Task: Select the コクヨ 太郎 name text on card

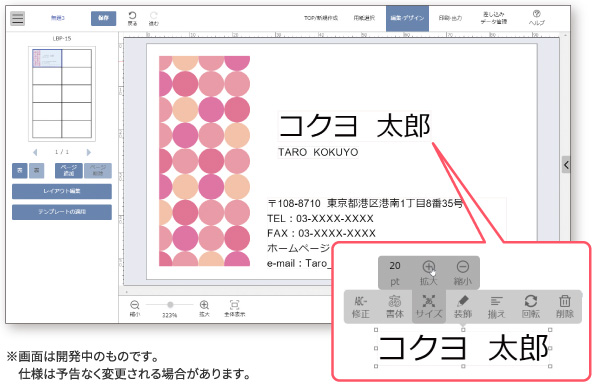Action: (x=354, y=126)
